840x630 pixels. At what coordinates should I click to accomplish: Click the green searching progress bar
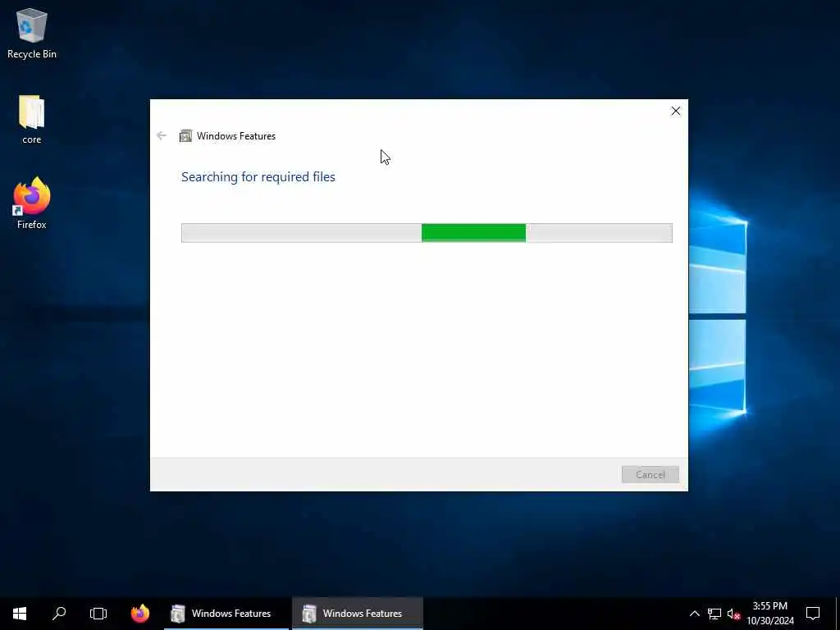coord(427,233)
